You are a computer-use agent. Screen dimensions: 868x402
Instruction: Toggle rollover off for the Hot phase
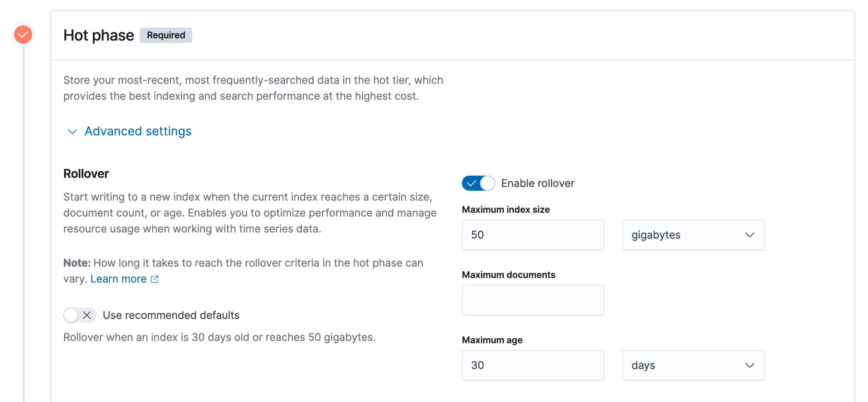478,183
